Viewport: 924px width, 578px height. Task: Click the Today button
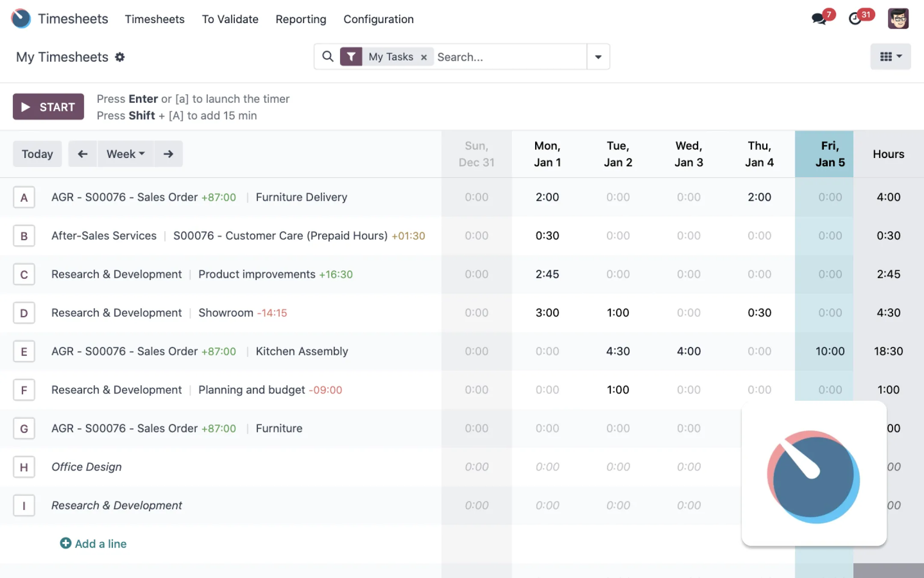[37, 154]
